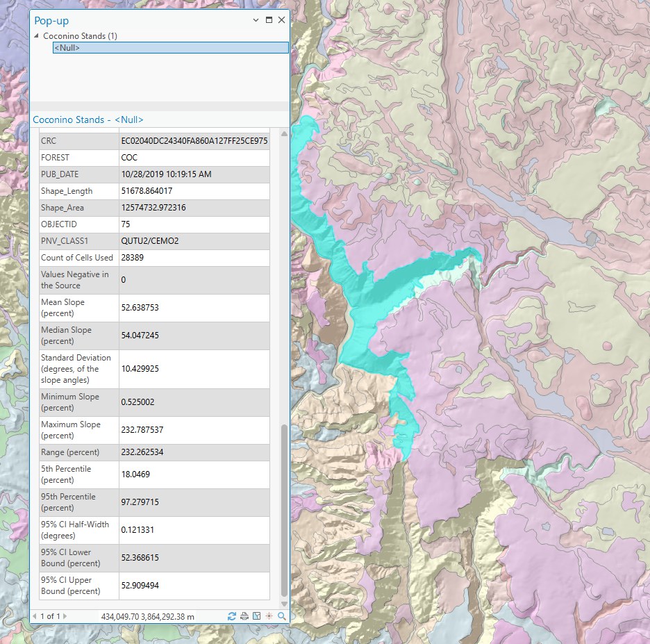Click the Median Slope (percent) label
The image size is (650, 644).
coord(67,336)
